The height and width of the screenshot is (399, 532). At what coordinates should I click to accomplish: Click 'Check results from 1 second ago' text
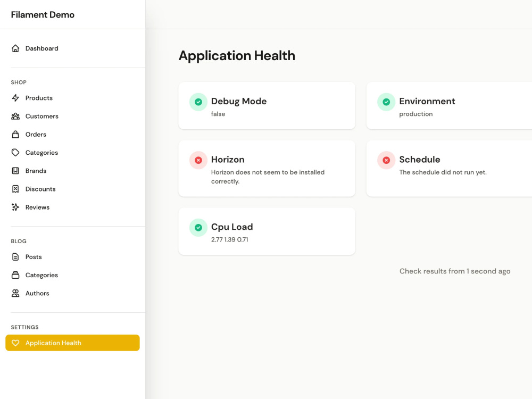(455, 271)
